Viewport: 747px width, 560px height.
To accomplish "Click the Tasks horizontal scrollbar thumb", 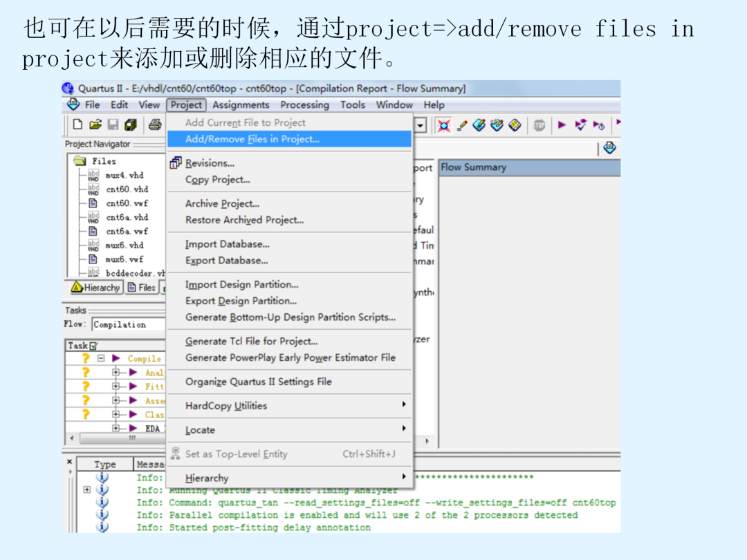I will click(122, 438).
